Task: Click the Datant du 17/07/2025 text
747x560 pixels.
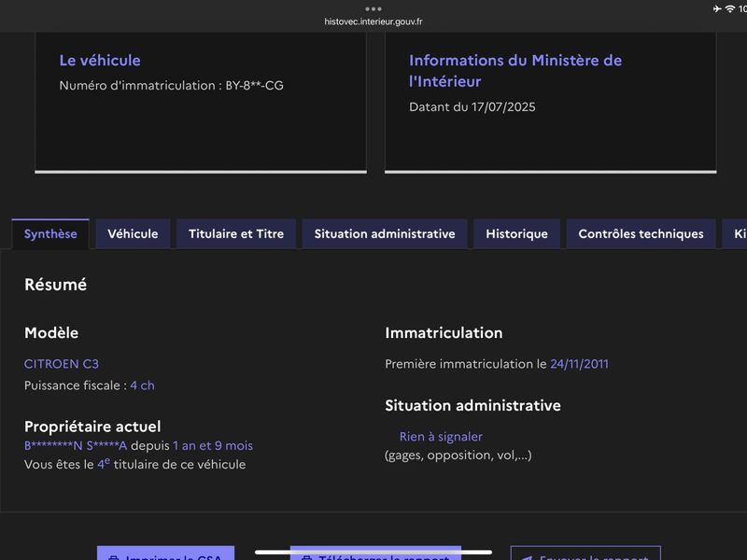Action: click(x=472, y=106)
